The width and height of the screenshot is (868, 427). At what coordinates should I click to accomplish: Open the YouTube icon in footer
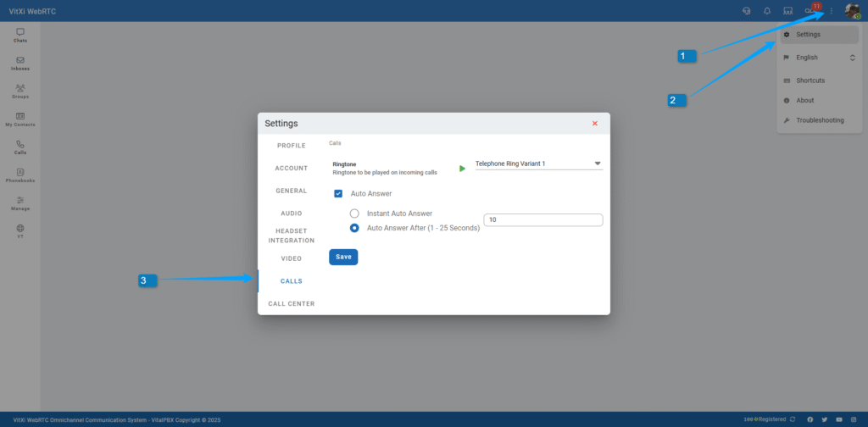[x=839, y=419]
